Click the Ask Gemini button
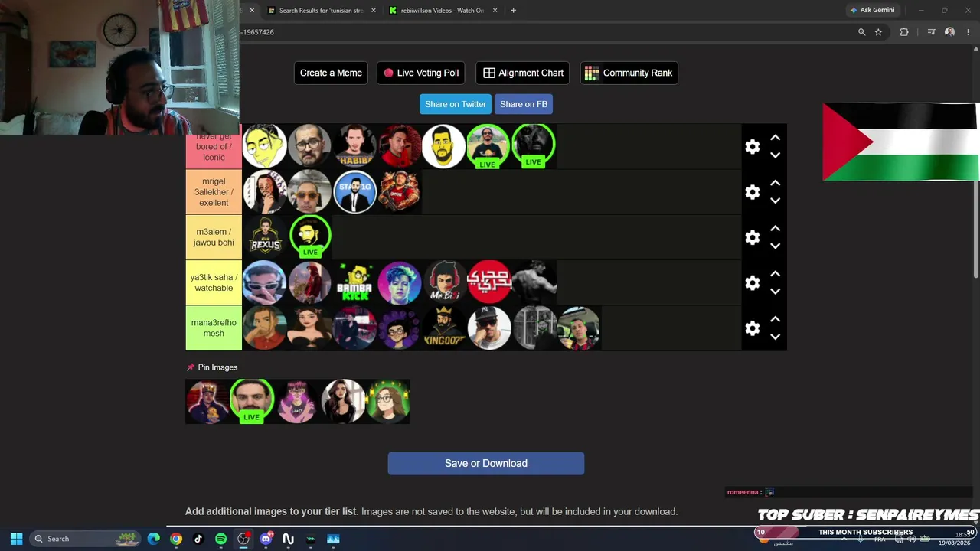 pyautogui.click(x=872, y=11)
